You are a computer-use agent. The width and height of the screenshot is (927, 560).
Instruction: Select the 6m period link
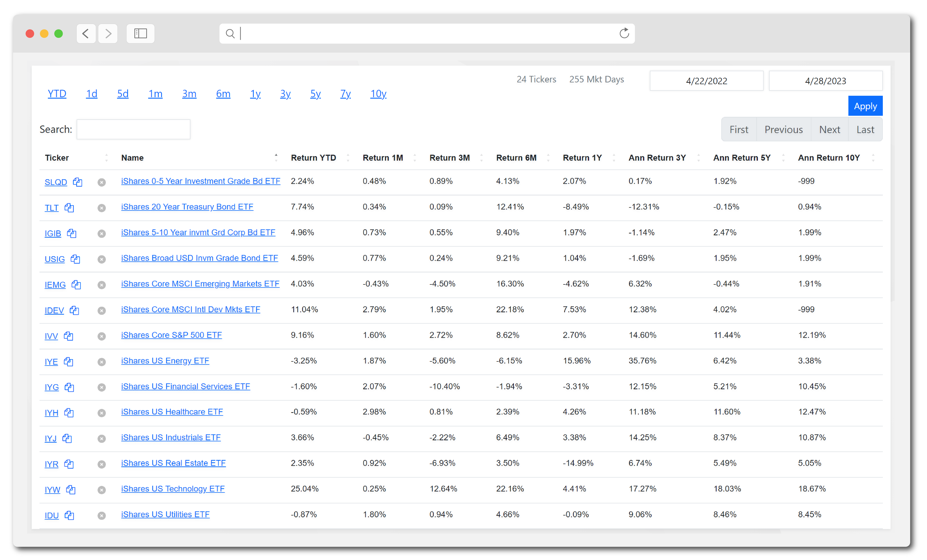pyautogui.click(x=223, y=93)
